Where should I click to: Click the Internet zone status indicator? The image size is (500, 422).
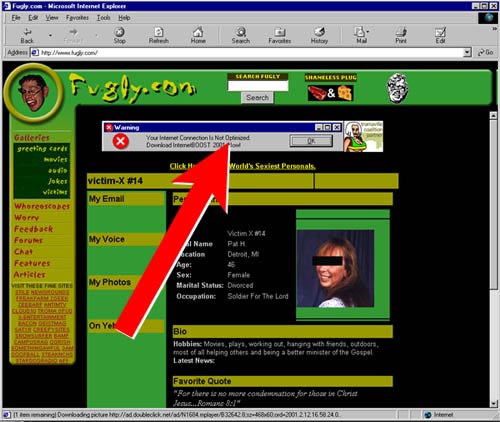coord(440,415)
